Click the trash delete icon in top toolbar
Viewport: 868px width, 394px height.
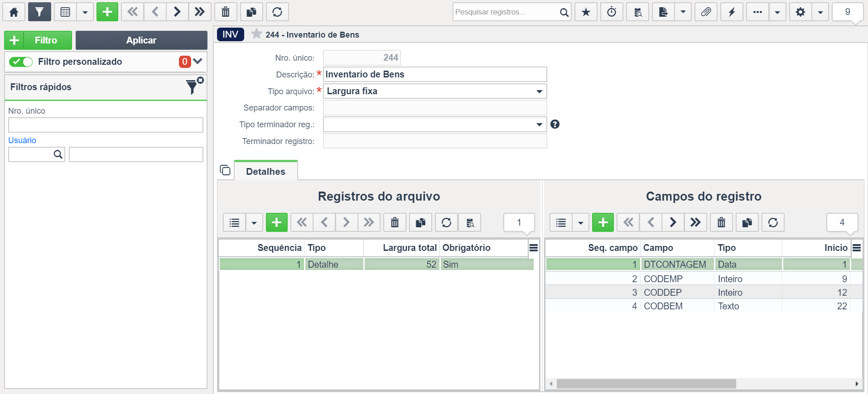coord(226,12)
